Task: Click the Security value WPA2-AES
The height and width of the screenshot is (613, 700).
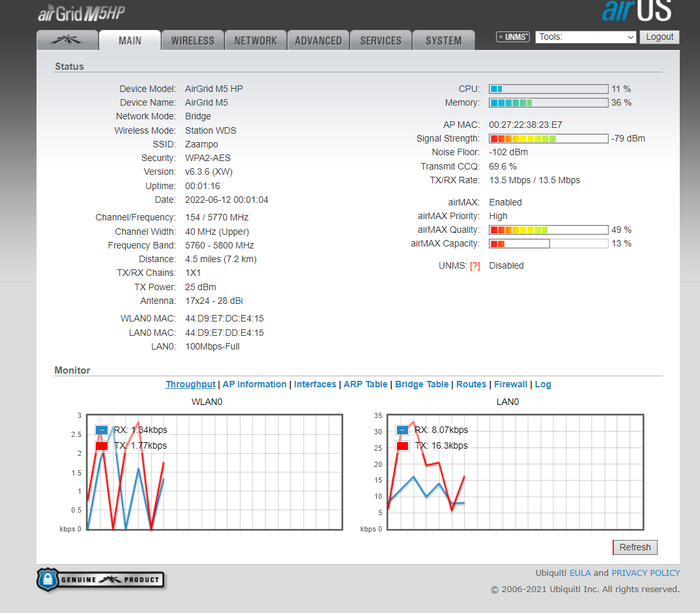Action: click(208, 158)
